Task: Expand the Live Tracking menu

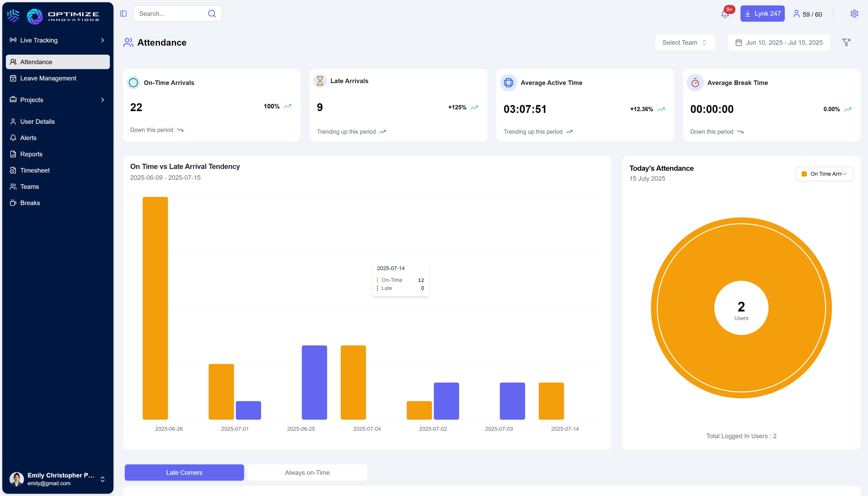Action: (x=57, y=40)
